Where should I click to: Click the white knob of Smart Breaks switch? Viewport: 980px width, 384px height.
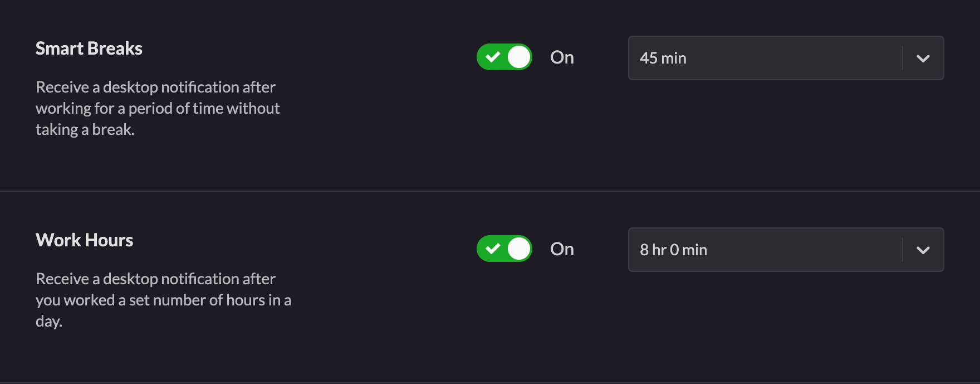coord(519,57)
